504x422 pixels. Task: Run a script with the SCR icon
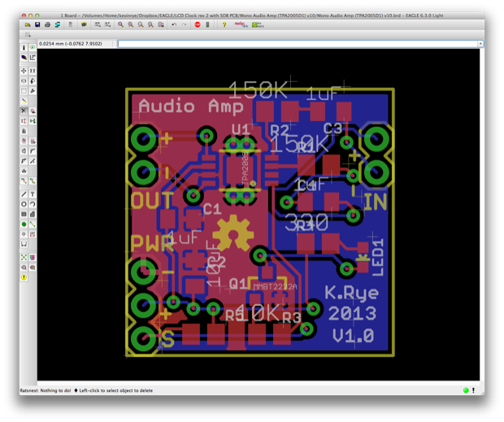pos(98,24)
